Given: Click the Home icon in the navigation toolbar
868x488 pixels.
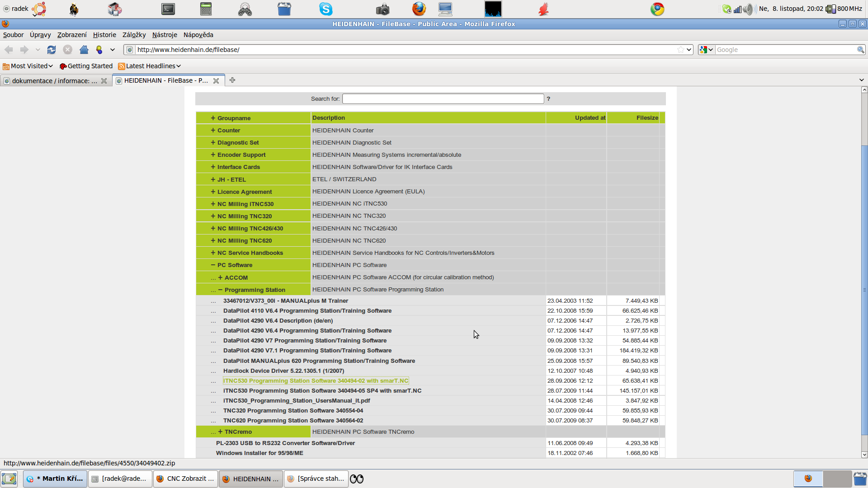Looking at the screenshot, I should tap(84, 50).
